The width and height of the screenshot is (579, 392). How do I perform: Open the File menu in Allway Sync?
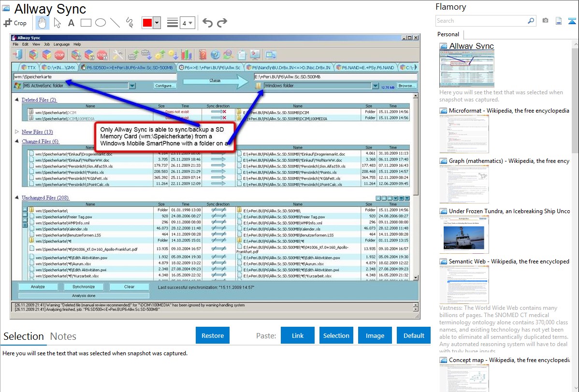coord(15,44)
